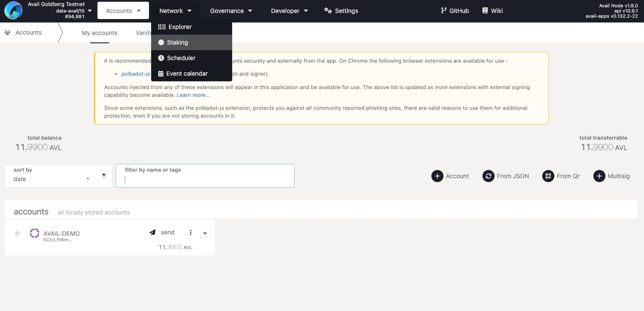Open Event calendar from Network menu
Screen dimensions: 644x311
(x=187, y=74)
